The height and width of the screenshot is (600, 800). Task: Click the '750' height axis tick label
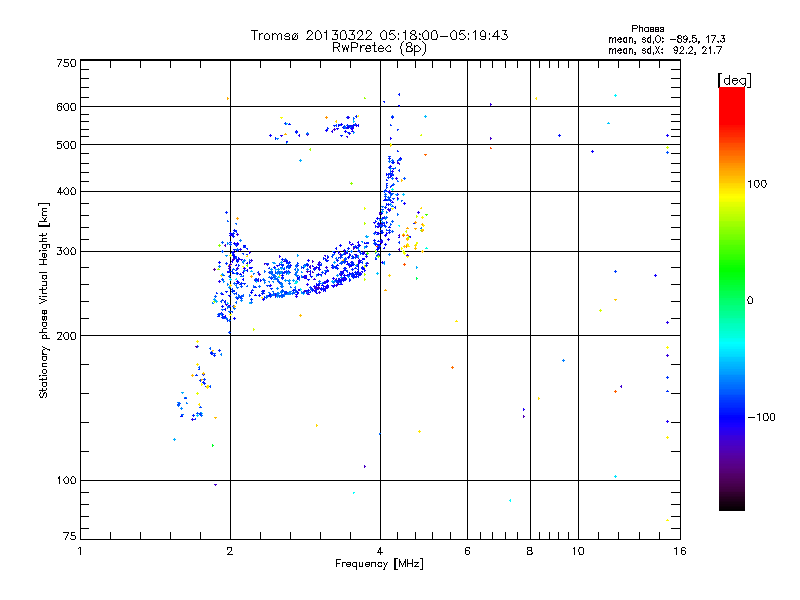66,63
